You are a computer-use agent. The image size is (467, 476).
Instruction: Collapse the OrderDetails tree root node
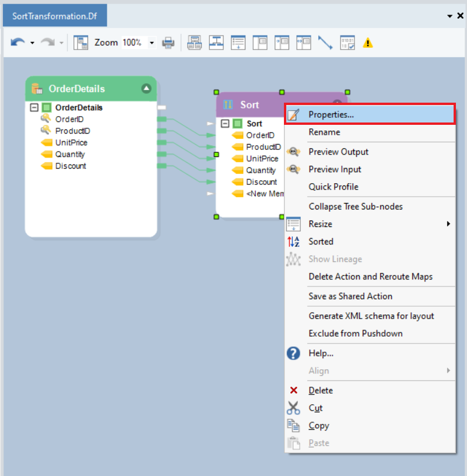point(34,108)
